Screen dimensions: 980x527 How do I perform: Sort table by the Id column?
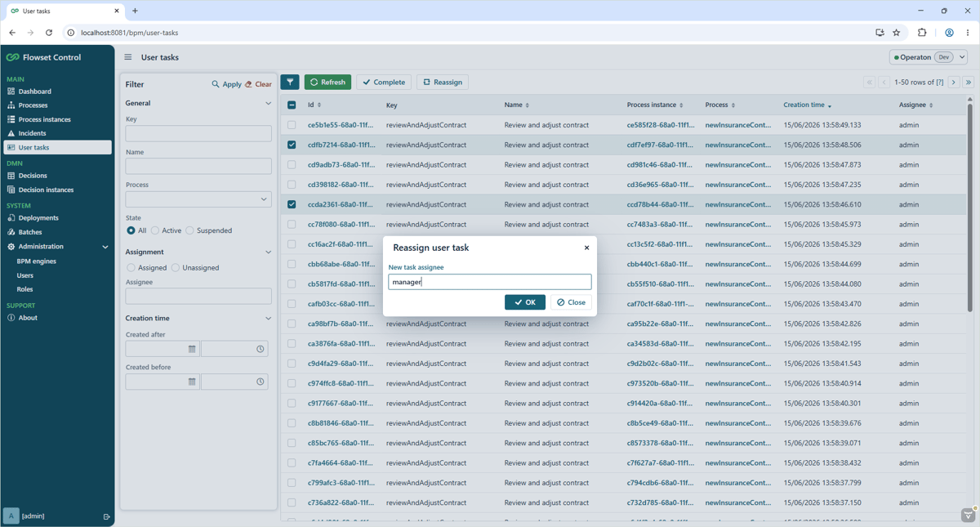(x=314, y=105)
